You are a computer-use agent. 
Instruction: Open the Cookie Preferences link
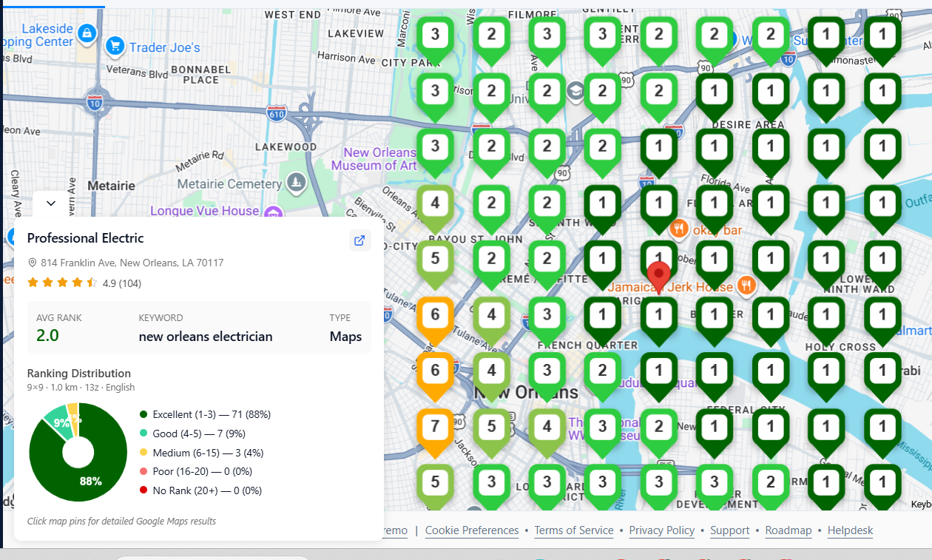pyautogui.click(x=472, y=530)
